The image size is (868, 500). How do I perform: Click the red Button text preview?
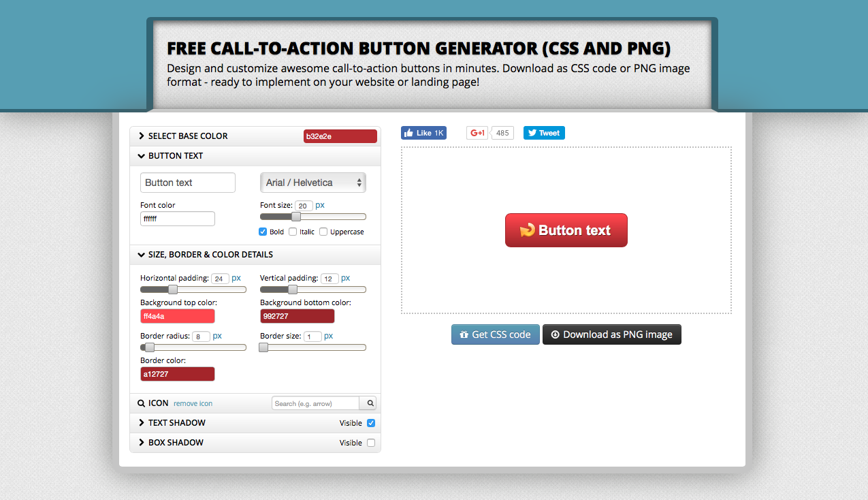tap(566, 230)
